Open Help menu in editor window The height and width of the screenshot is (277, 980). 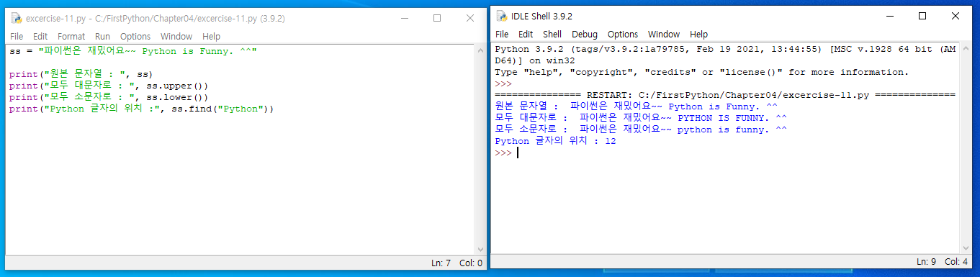(211, 36)
